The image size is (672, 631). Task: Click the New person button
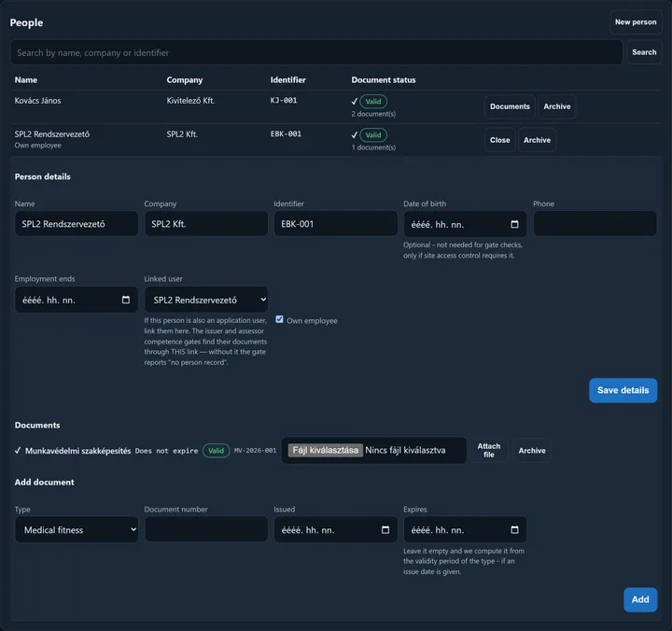636,21
